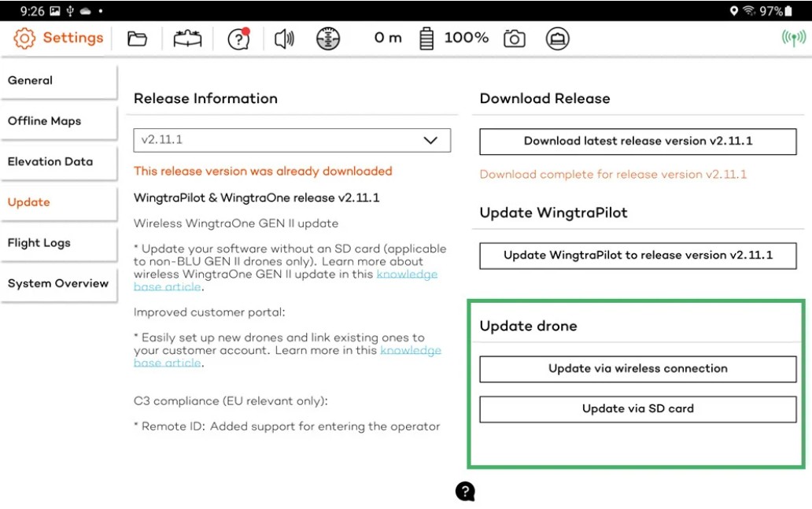This screenshot has width=812, height=509.
Task: Download latest release version v2.11.1
Action: (x=638, y=142)
